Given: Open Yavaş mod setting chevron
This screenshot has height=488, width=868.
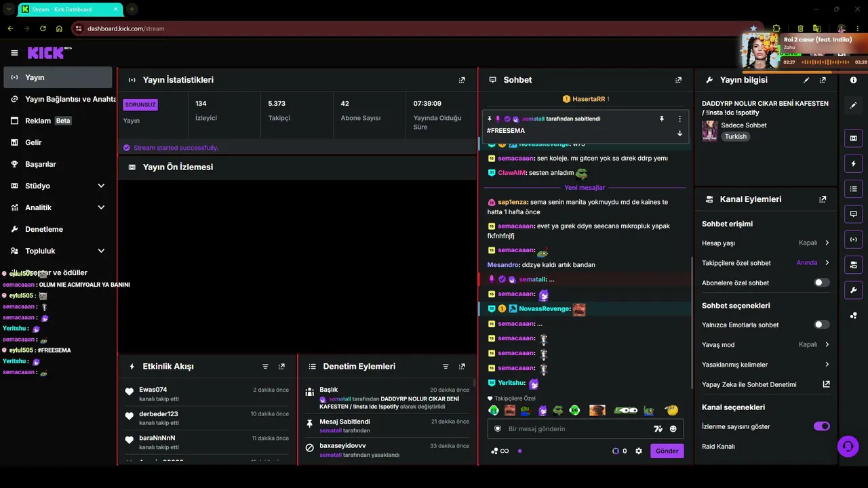Looking at the screenshot, I should pos(827,344).
